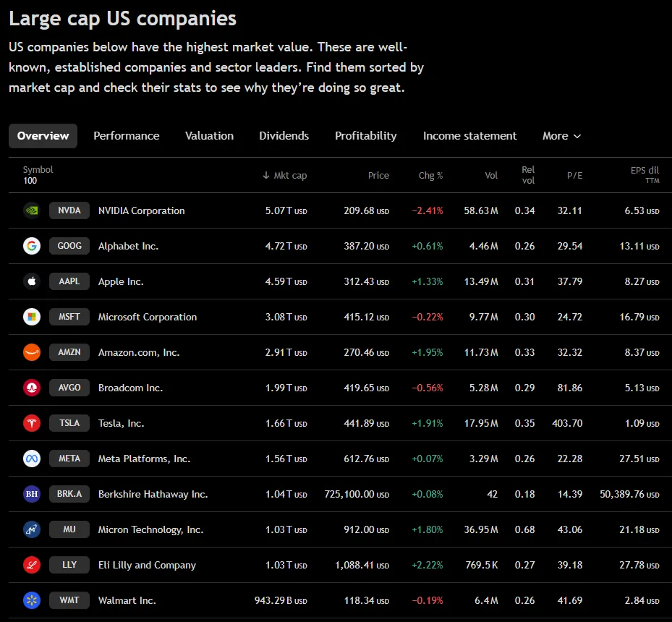Click the Eli Lilly logo icon

(x=32, y=565)
